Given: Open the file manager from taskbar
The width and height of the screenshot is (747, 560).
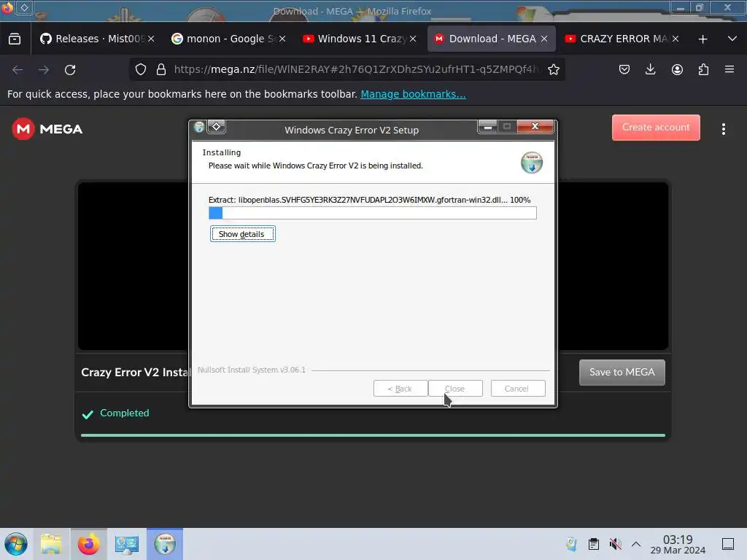Looking at the screenshot, I should coord(51,544).
